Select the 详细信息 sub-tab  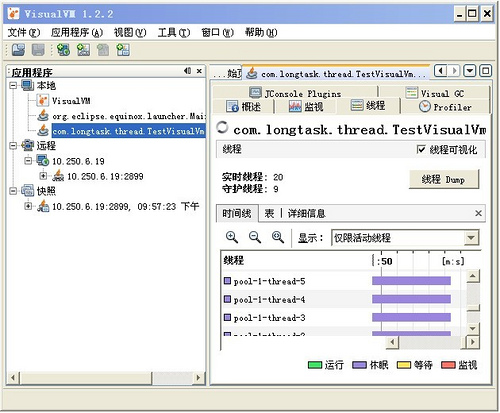(306, 213)
